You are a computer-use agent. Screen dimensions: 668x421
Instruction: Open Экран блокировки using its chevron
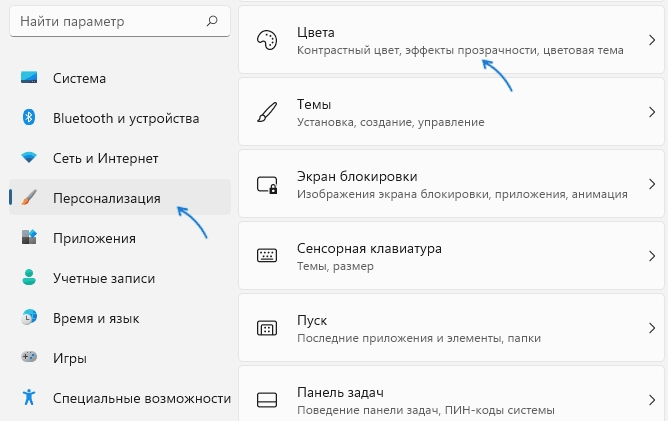651,184
